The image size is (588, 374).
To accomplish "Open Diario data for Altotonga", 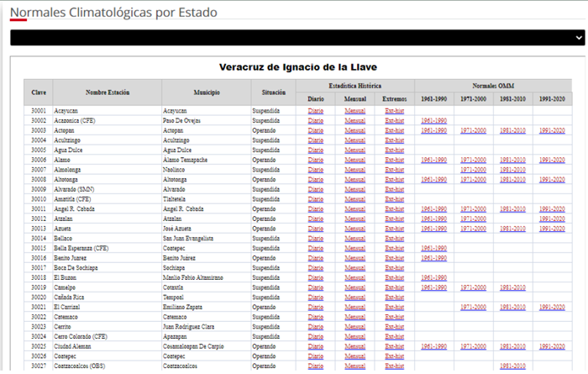I will tap(316, 179).
